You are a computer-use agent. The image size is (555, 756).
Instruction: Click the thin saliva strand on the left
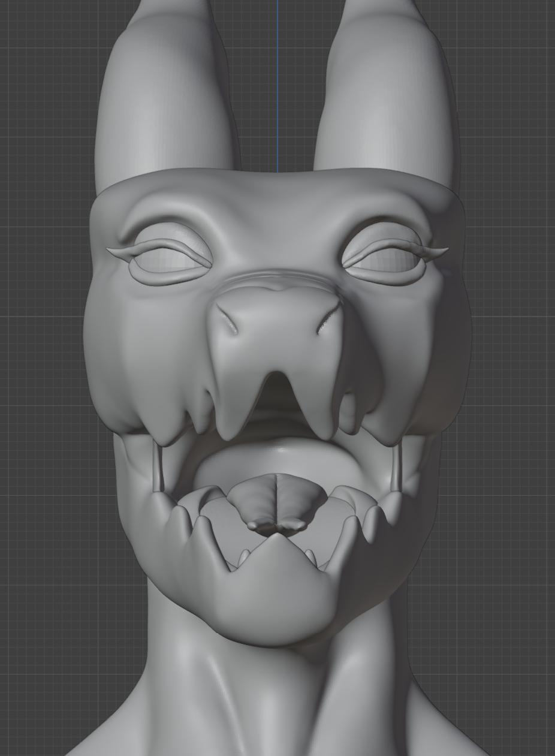[159, 468]
